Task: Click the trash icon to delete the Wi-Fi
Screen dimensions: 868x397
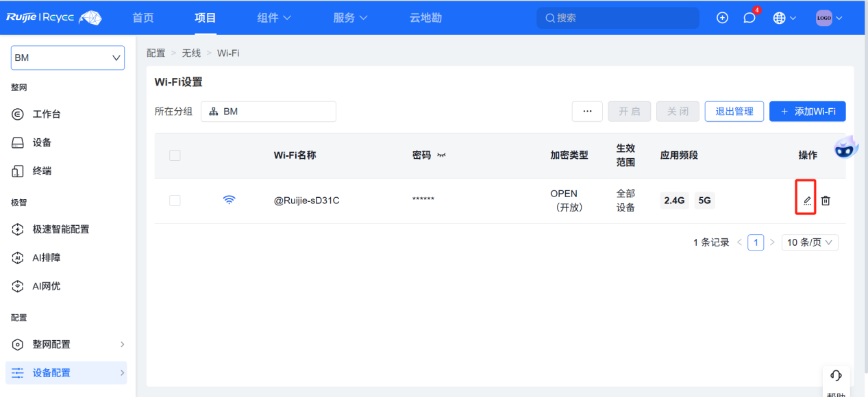Action: pos(826,200)
